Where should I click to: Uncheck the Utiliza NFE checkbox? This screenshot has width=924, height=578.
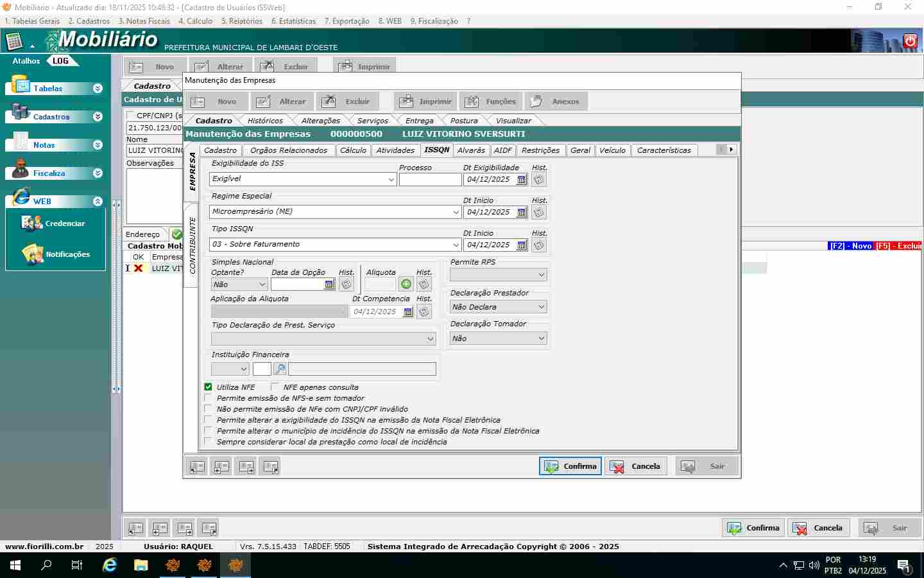[x=208, y=387]
